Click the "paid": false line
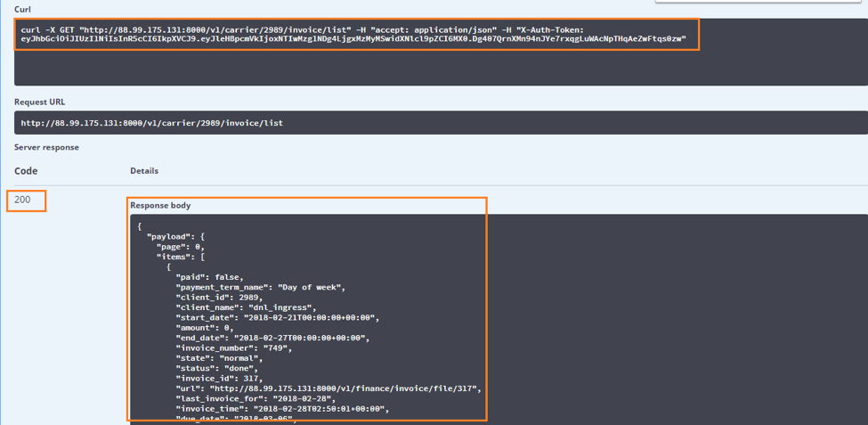The width and height of the screenshot is (868, 425). tap(209, 277)
